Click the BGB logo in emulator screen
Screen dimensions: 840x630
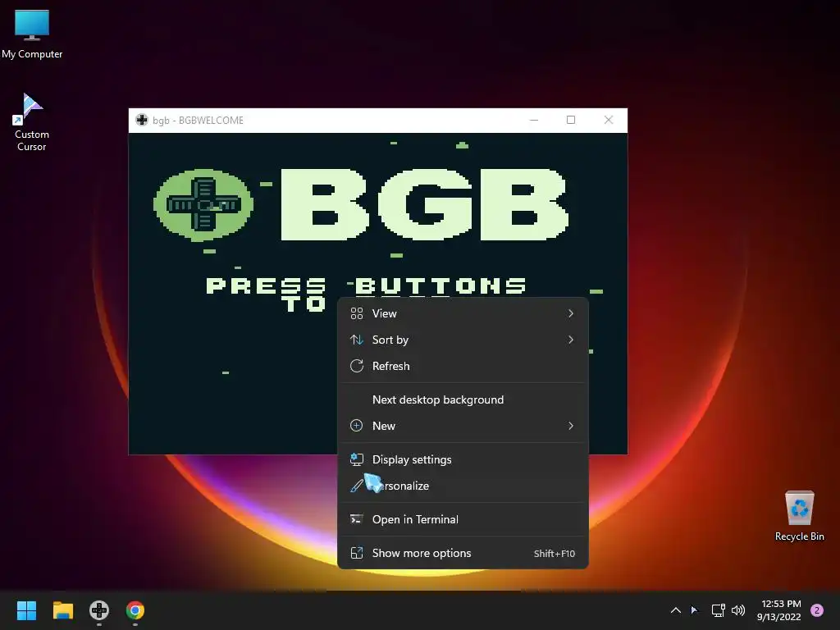[424, 203]
